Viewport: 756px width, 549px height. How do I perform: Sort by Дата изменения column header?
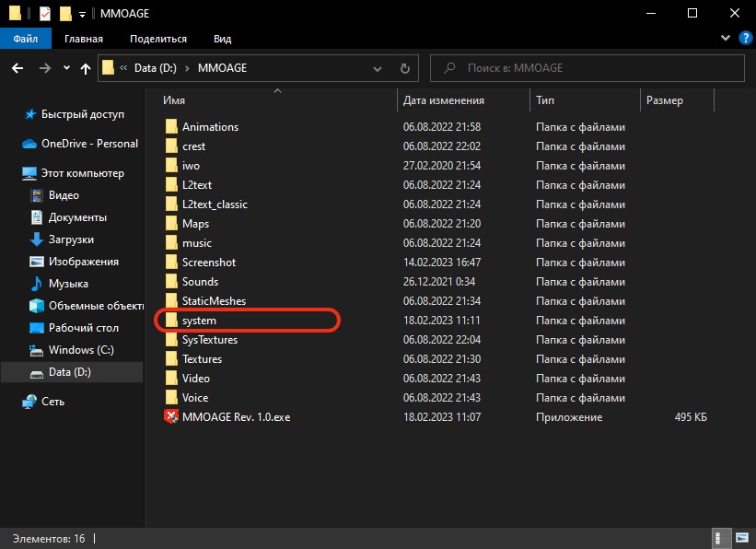click(x=444, y=99)
